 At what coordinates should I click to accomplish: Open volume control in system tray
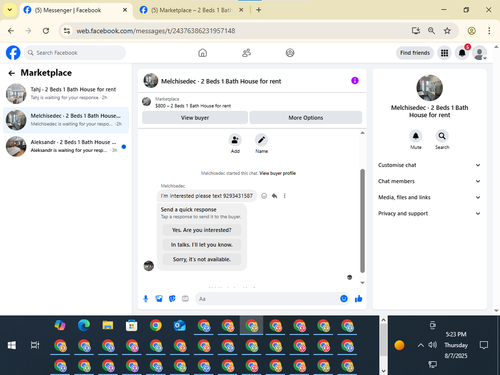(x=433, y=345)
